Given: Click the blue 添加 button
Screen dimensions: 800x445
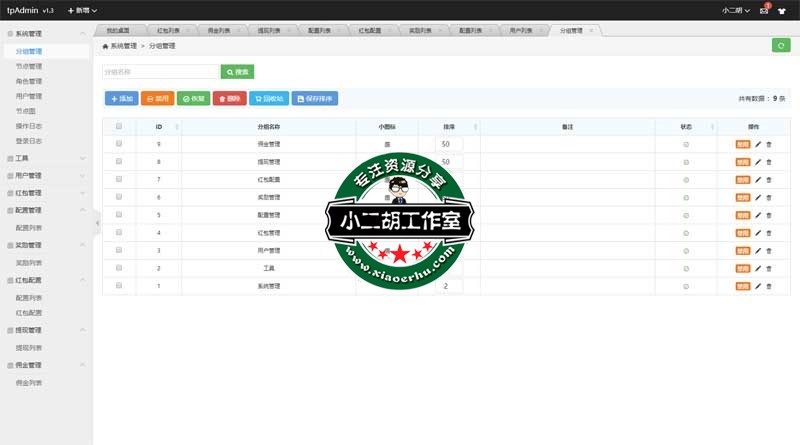Looking at the screenshot, I should click(x=122, y=99).
